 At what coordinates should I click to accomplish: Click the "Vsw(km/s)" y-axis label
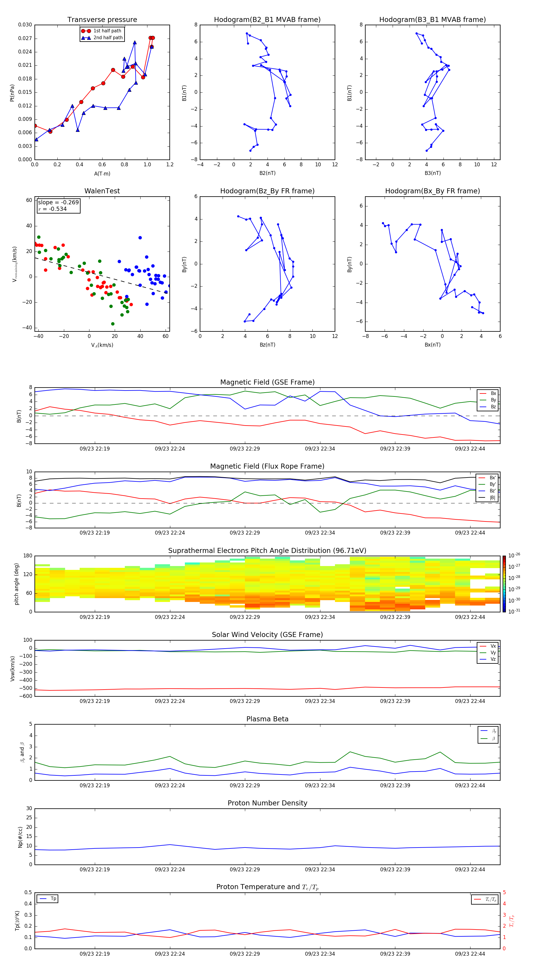pyautogui.click(x=12, y=668)
